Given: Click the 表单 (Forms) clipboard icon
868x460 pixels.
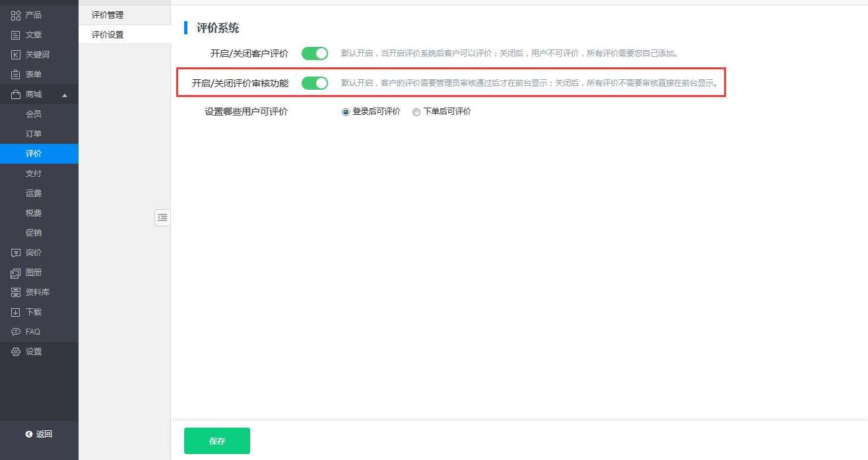Looking at the screenshot, I should tap(16, 75).
